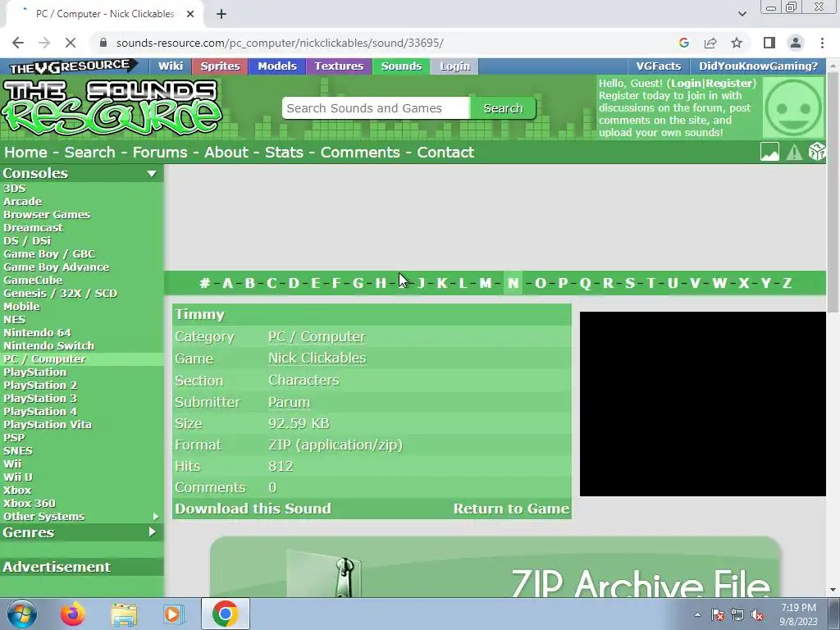Open media player taskbar icon

click(173, 614)
